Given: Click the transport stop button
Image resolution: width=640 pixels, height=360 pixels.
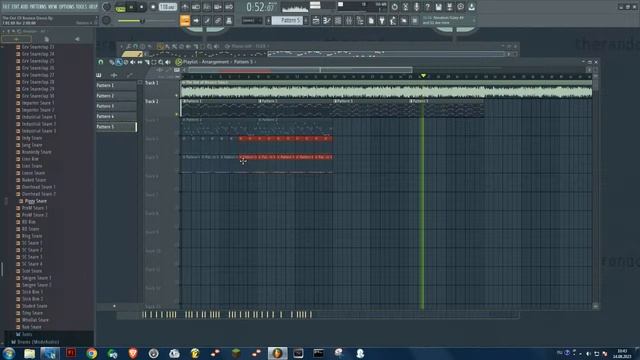Looking at the screenshot, I should (x=142, y=7).
